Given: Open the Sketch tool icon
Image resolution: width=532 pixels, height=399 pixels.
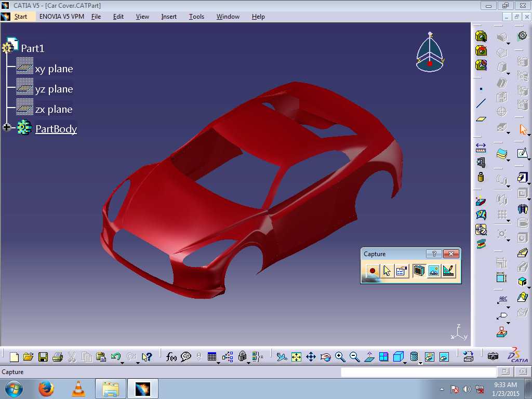Looking at the screenshot, I should [x=523, y=153].
